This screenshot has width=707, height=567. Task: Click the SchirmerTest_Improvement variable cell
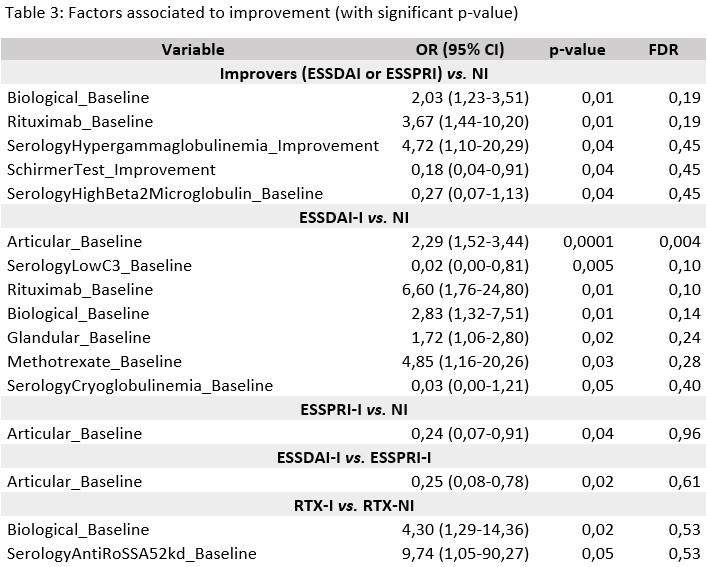[x=111, y=169]
